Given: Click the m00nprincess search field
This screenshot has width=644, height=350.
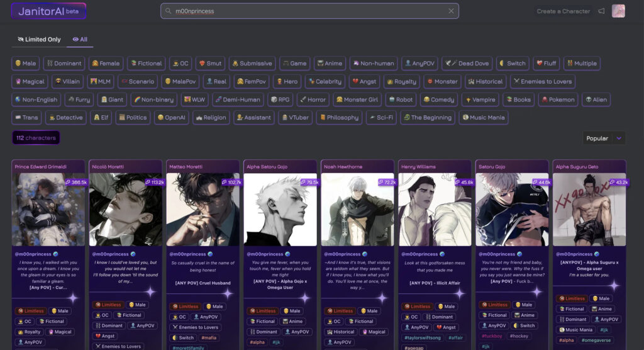Looking at the screenshot, I should tap(309, 11).
